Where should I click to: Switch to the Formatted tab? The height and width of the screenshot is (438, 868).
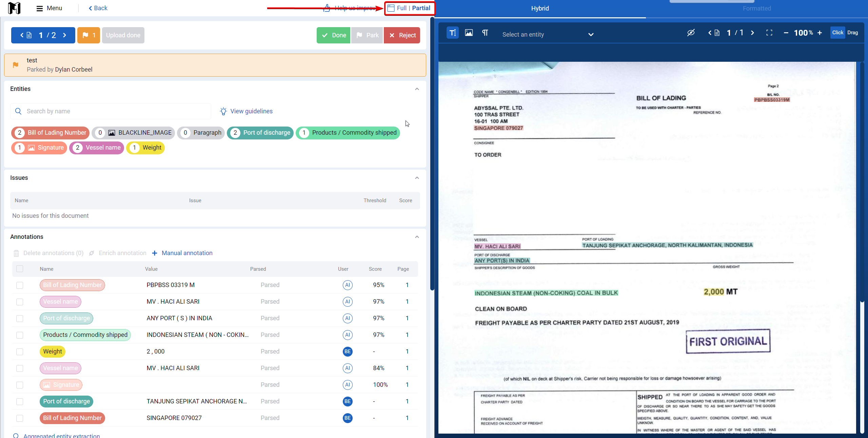pos(756,8)
